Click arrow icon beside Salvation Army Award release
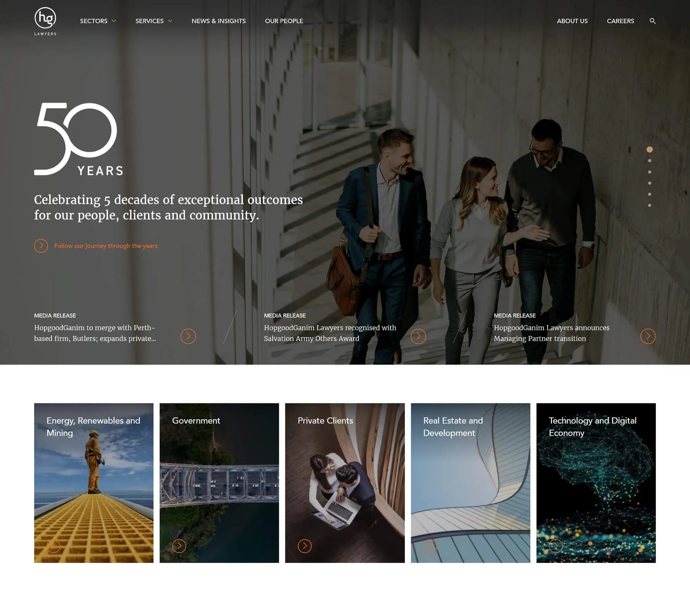The height and width of the screenshot is (616, 690). [418, 336]
